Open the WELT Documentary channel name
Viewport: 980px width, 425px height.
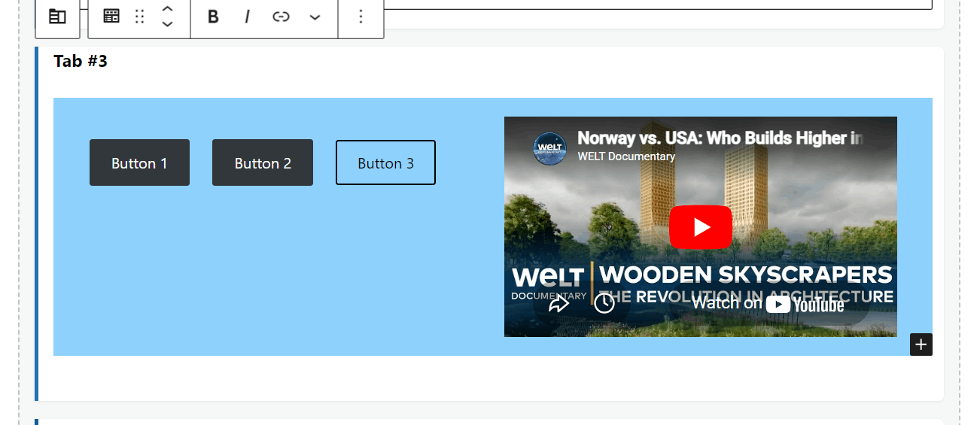626,156
